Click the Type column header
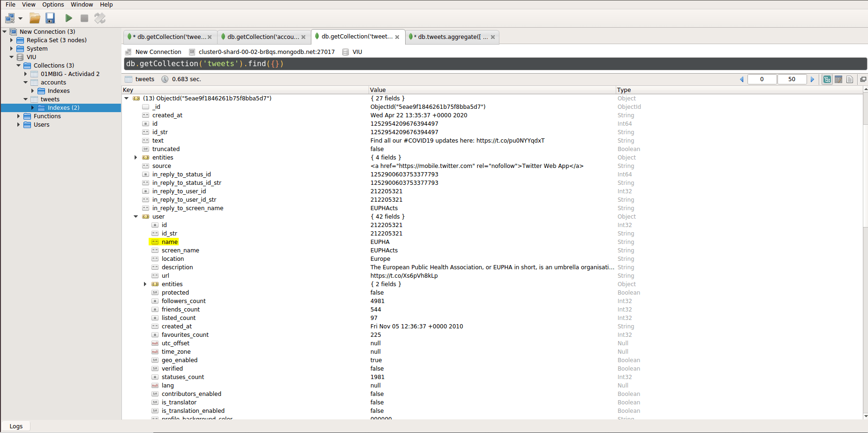Image resolution: width=868 pixels, height=433 pixels. (x=739, y=90)
